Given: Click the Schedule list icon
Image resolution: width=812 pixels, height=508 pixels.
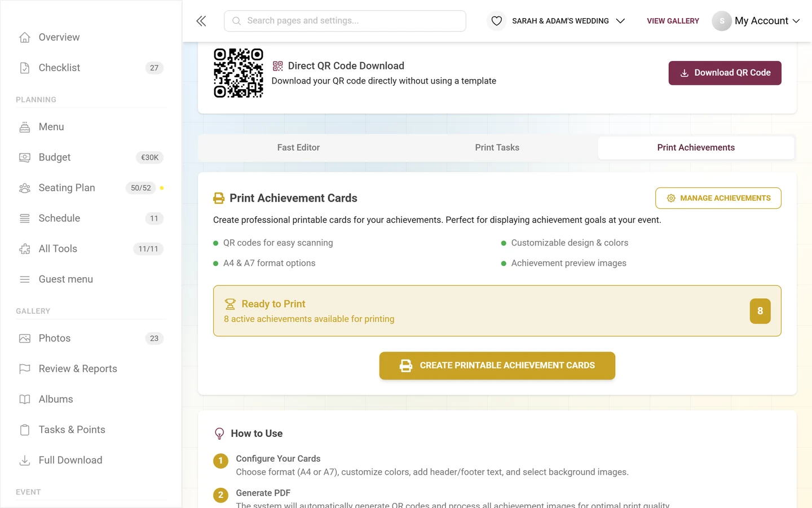Looking at the screenshot, I should tap(25, 218).
